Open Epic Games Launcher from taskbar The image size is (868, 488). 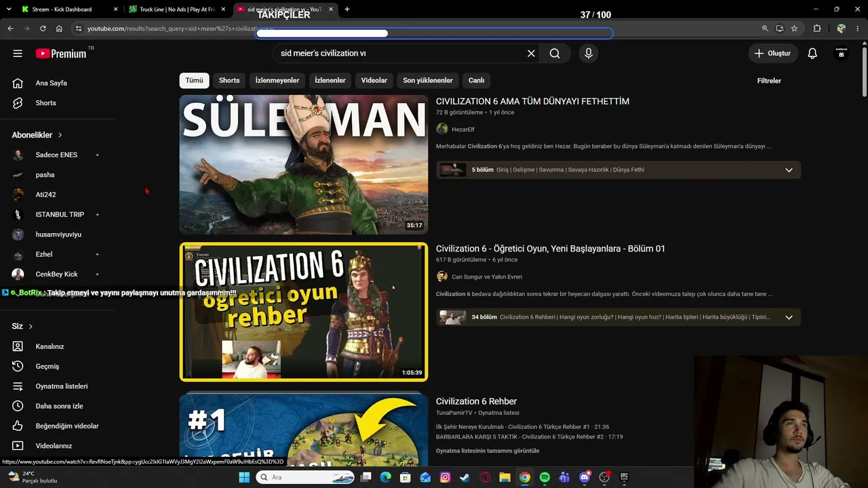(x=624, y=477)
